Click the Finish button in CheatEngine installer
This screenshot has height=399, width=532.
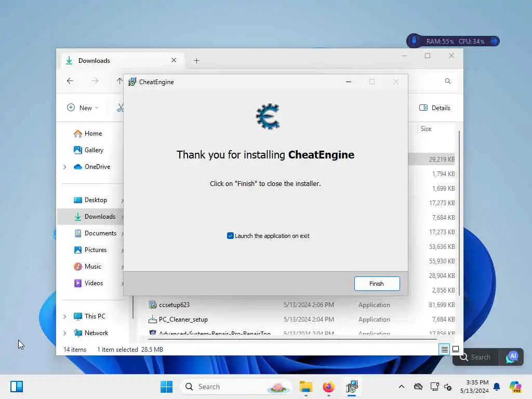point(377,283)
